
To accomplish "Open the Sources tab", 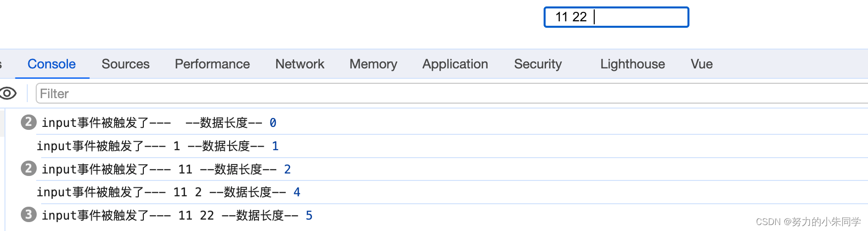I will pyautogui.click(x=125, y=64).
